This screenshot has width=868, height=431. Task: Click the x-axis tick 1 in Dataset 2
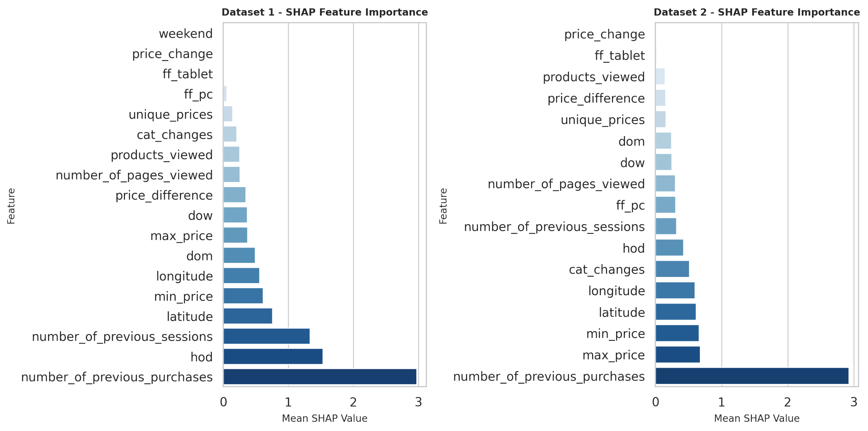coord(721,402)
